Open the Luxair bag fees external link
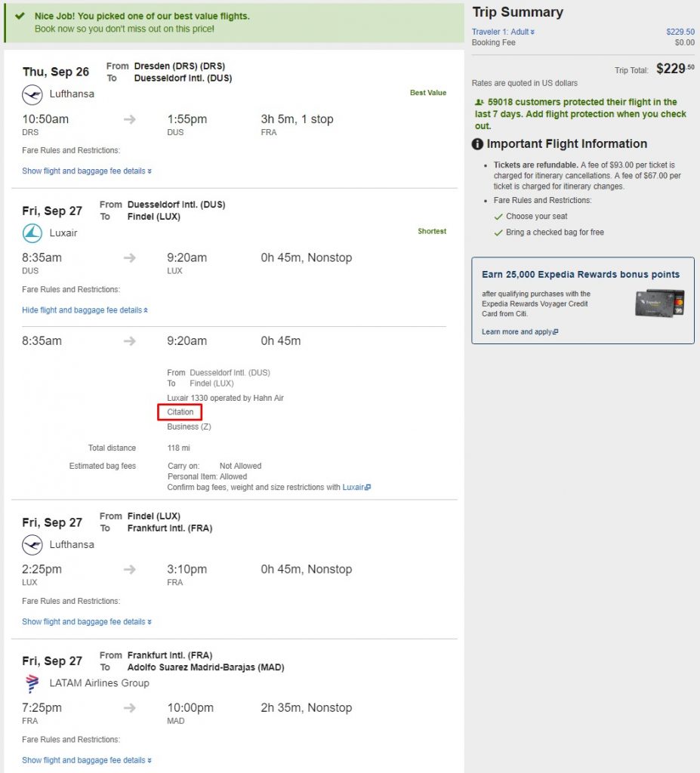Screen dimensions: 700x773 pyautogui.click(x=356, y=487)
